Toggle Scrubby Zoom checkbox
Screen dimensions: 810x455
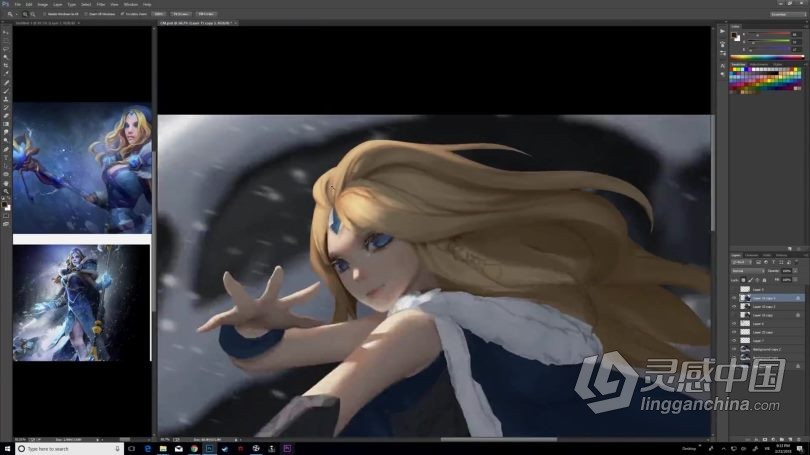[122, 14]
